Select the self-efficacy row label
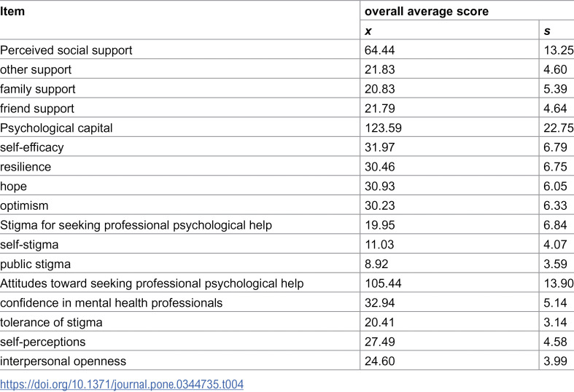 click(x=32, y=147)
